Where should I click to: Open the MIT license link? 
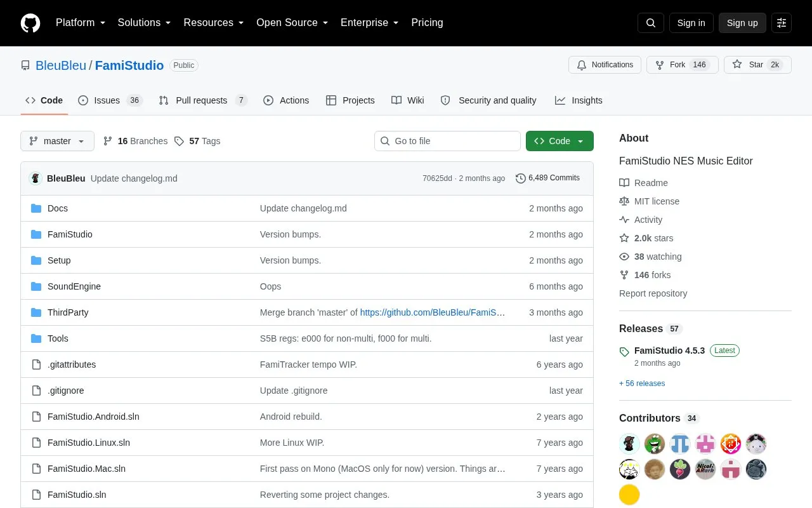click(650, 201)
